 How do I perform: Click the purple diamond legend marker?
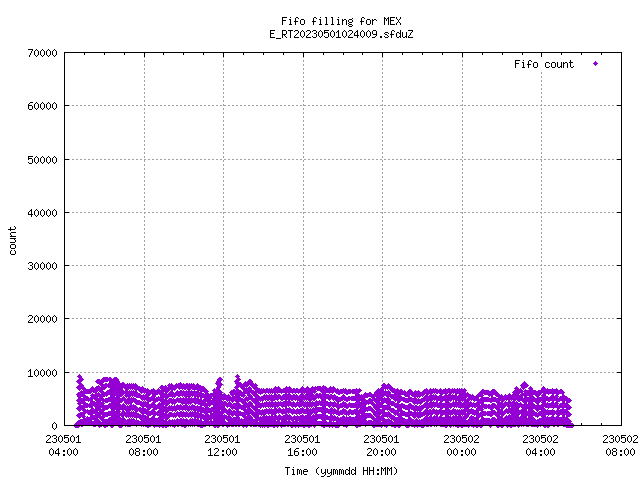coord(596,64)
